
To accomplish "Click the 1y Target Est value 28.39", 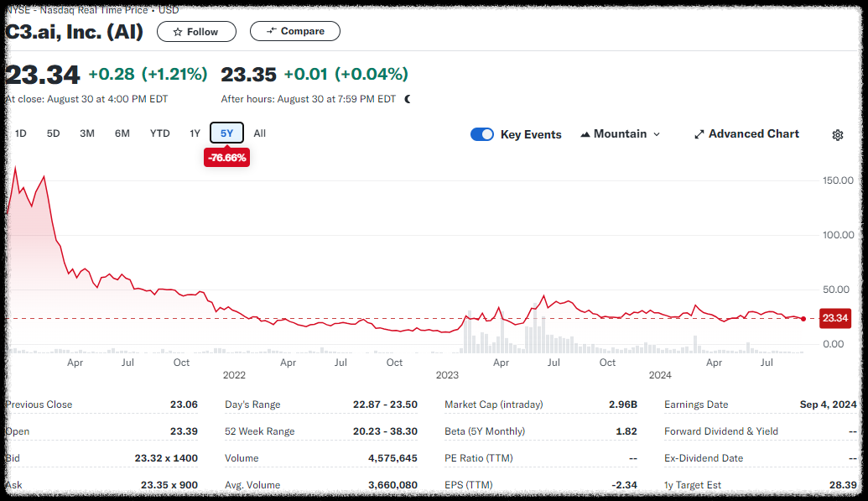I will click(x=843, y=485).
